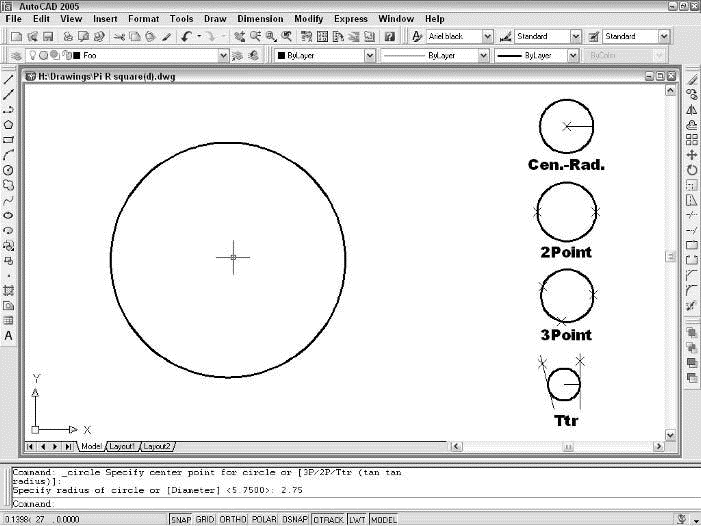The image size is (701, 526).
Task: Open the Dimension menu
Action: click(x=259, y=18)
